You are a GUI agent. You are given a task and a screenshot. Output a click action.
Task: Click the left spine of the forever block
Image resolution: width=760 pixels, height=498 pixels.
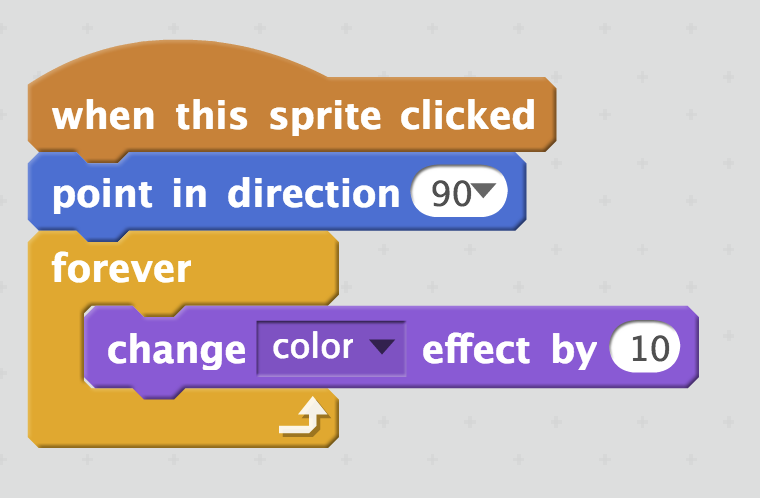55,347
